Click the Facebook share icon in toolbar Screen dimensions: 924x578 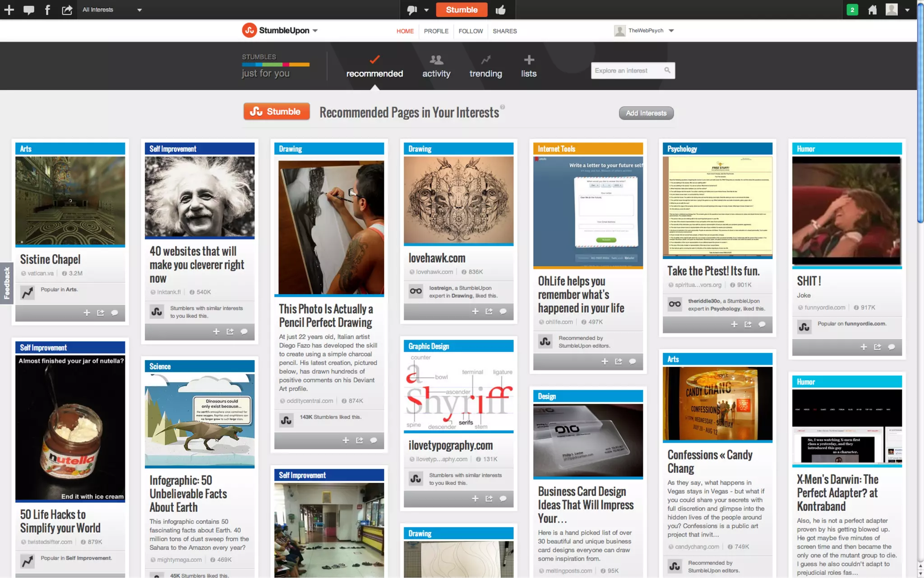pos(47,10)
